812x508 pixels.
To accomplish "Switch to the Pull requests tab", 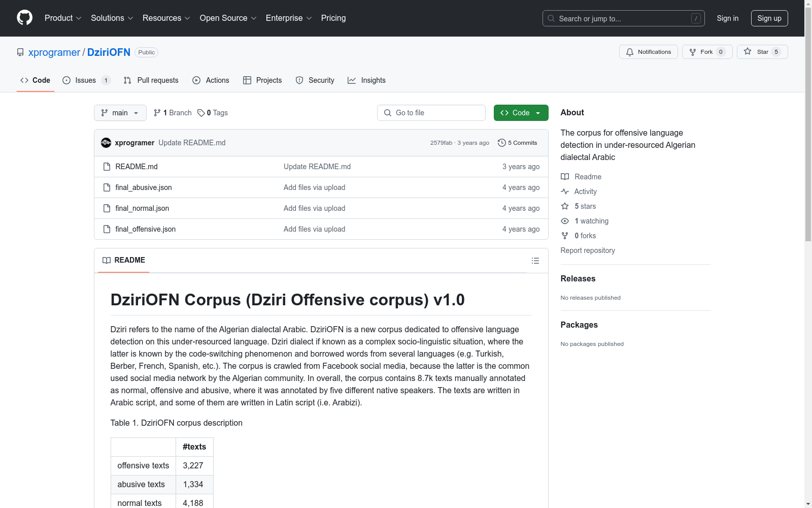I will [x=151, y=80].
